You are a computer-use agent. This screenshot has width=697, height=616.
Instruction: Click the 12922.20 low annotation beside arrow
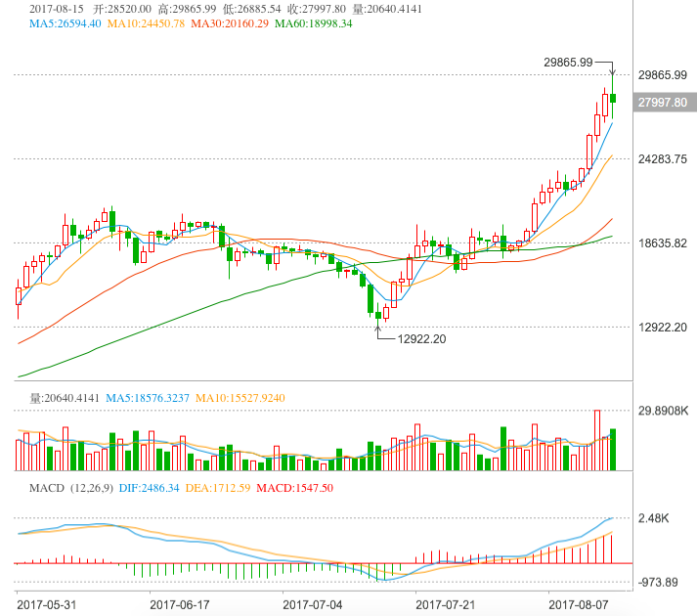coord(421,339)
